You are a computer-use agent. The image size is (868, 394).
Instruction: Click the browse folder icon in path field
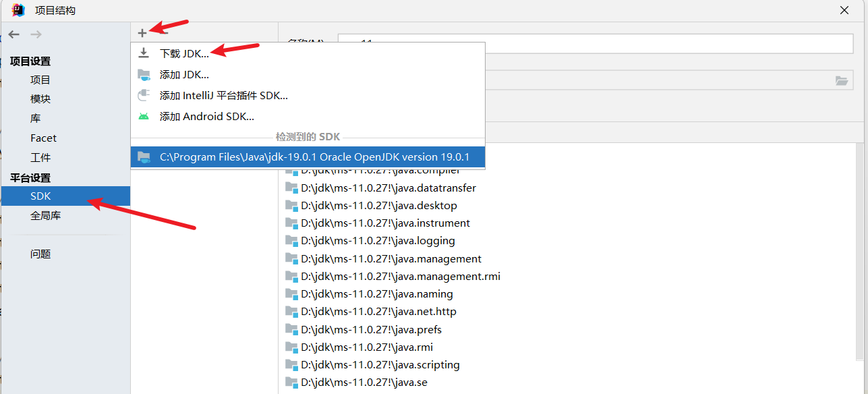coord(841,80)
